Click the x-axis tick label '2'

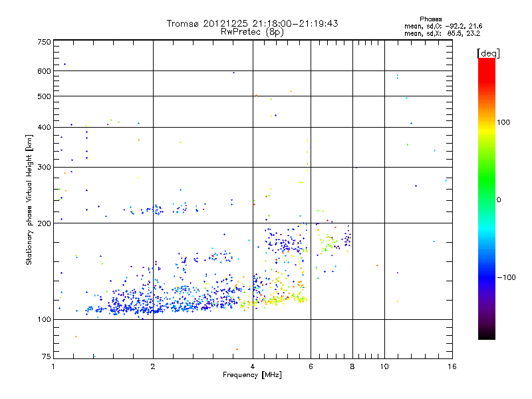153,366
